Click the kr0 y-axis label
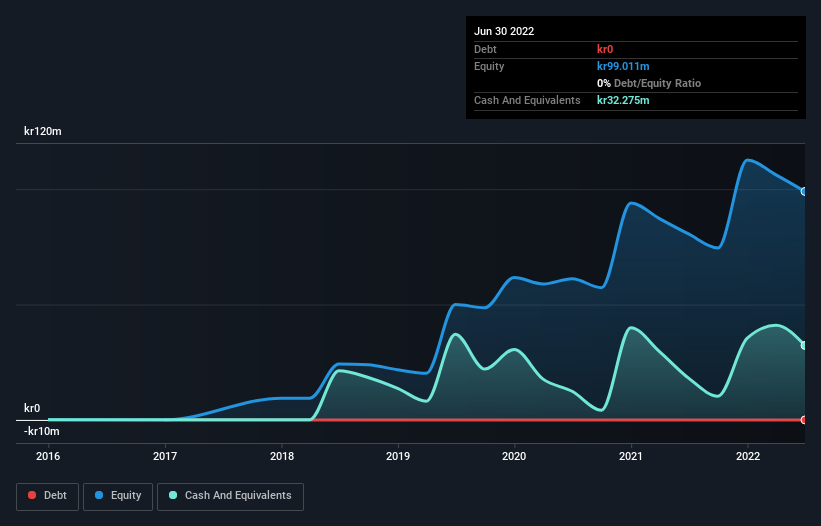This screenshot has height=526, width=821. pos(32,408)
